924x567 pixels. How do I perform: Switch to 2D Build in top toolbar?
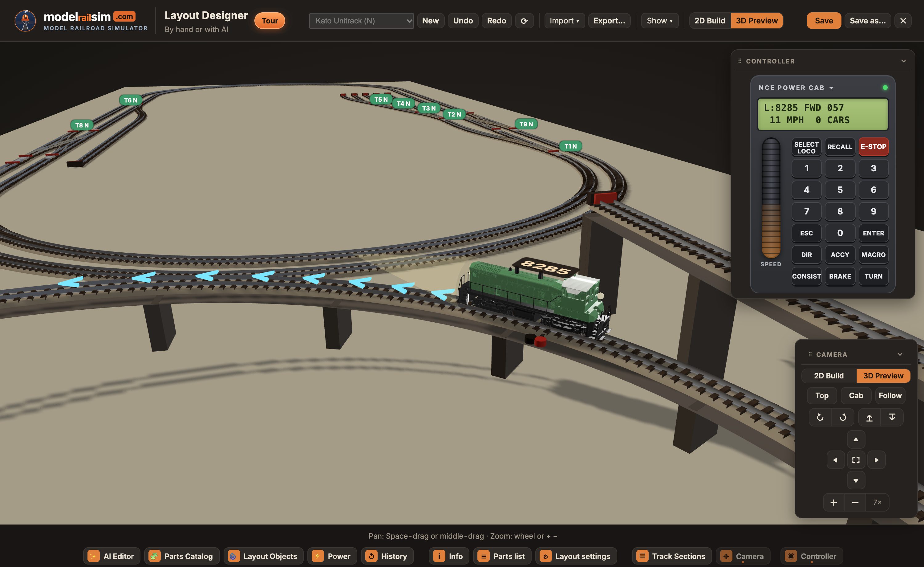[710, 21]
